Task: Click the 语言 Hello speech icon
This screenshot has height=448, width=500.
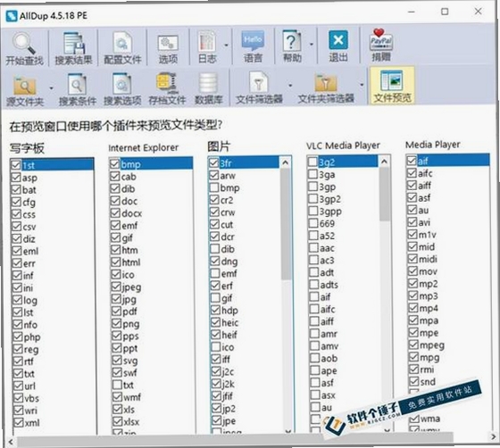Action: pos(253,41)
